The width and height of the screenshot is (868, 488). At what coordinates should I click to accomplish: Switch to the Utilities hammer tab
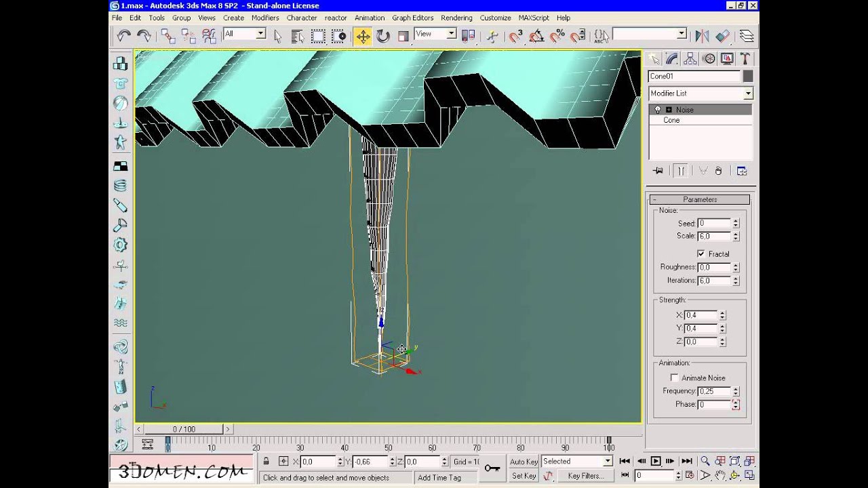(745, 59)
